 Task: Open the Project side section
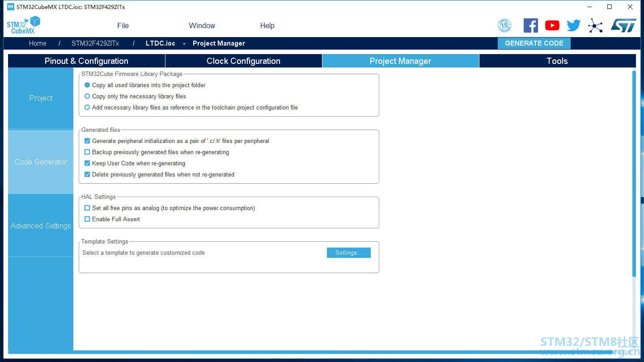pyautogui.click(x=41, y=98)
